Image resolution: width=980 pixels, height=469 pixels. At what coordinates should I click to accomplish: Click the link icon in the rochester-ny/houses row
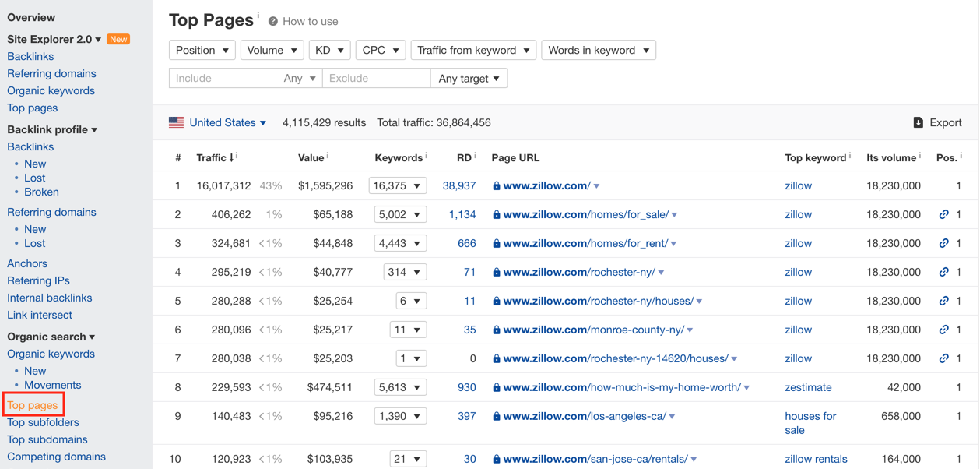tap(943, 301)
